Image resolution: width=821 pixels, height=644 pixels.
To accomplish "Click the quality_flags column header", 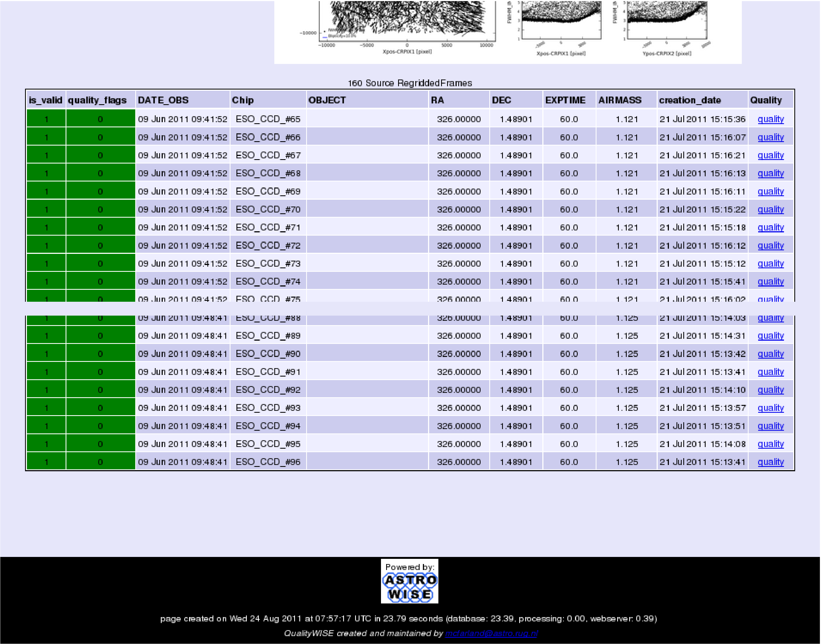I will click(97, 100).
